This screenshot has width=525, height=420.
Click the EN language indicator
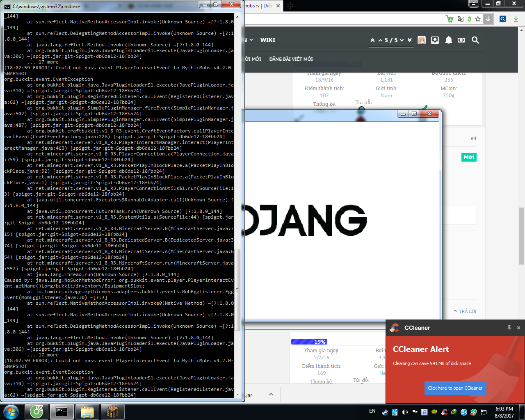[x=372, y=411]
